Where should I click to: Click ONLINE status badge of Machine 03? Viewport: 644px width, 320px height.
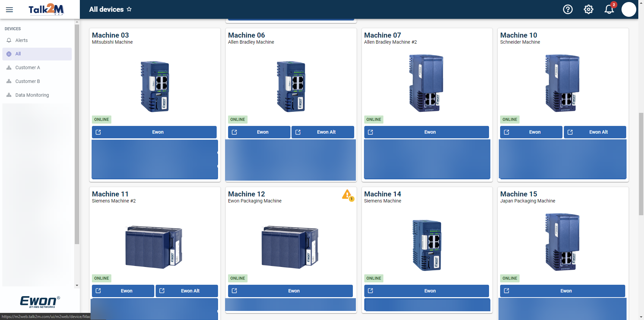[102, 120]
